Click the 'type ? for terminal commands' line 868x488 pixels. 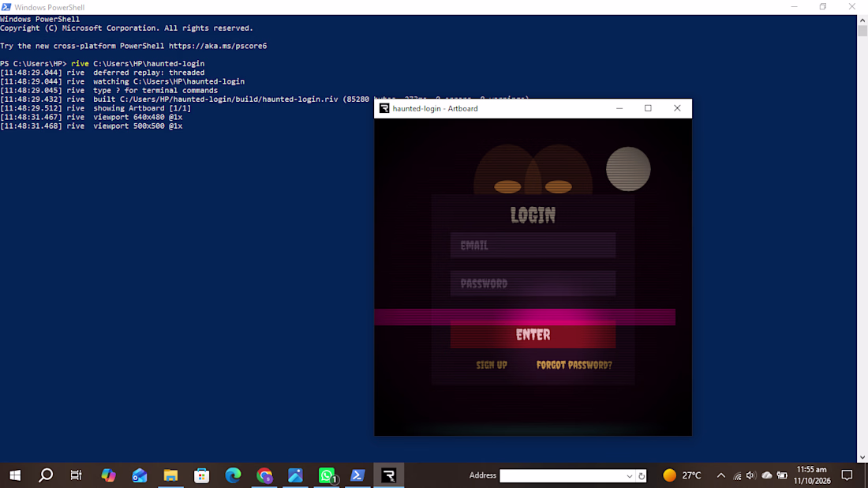pyautogui.click(x=109, y=91)
